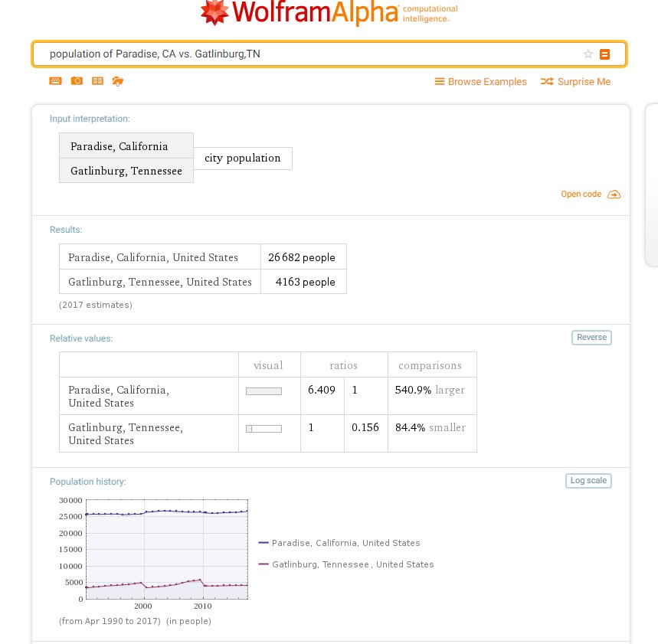Click the Open code link

tap(581, 195)
